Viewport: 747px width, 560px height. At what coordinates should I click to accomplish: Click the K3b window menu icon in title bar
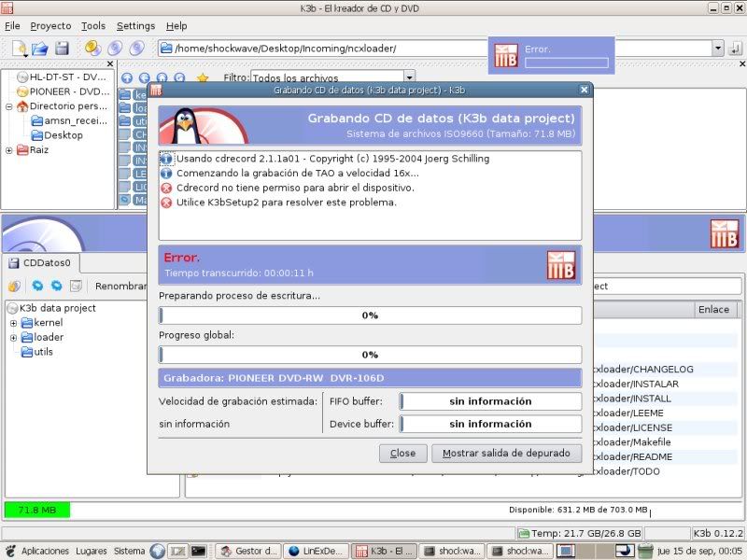tap(7, 7)
